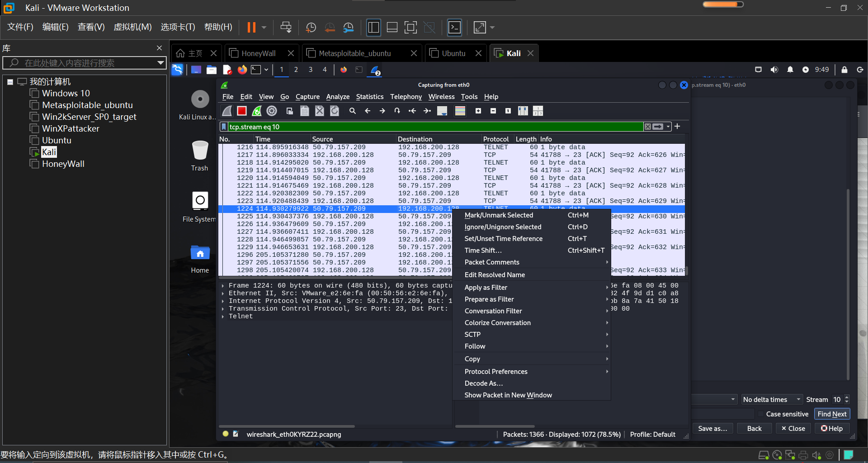This screenshot has width=868, height=463.
Task: Take a VM snapshot clock-plus icon
Action: (311, 28)
